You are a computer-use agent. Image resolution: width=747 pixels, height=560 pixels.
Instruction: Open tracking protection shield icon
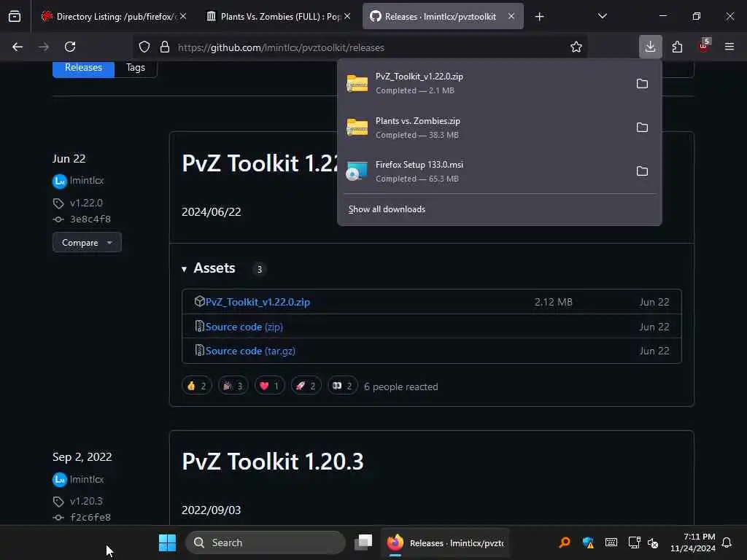144,47
